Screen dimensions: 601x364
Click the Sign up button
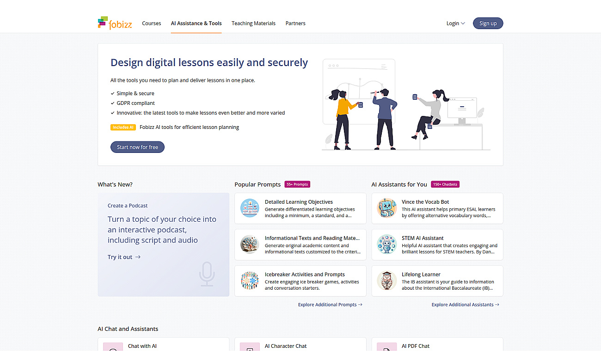pyautogui.click(x=488, y=23)
